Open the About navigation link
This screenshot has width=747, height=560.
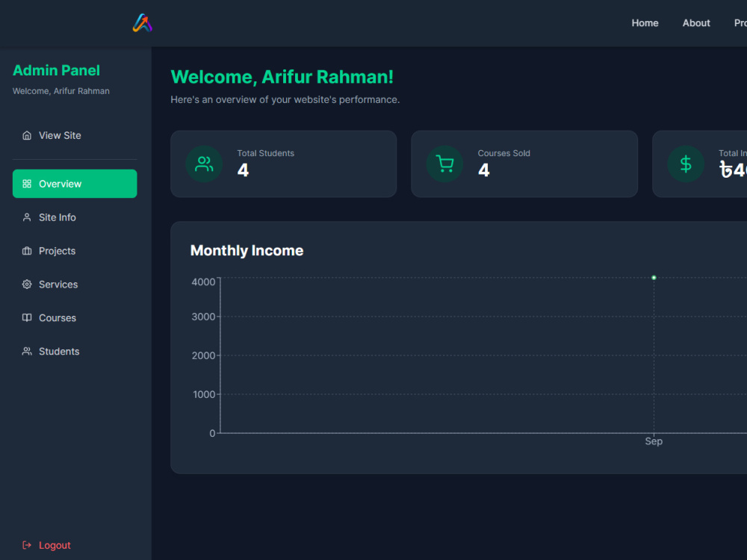click(695, 23)
